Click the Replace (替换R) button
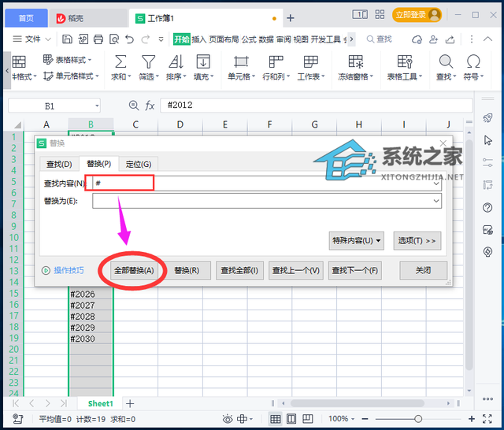The image size is (504, 430). point(187,271)
